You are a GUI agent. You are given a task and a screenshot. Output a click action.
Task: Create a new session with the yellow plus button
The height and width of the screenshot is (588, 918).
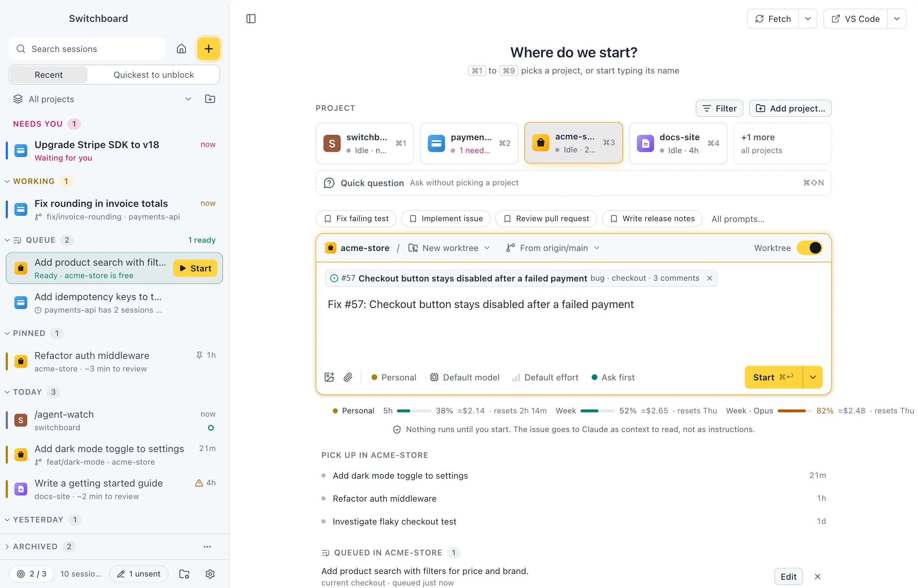coord(208,49)
